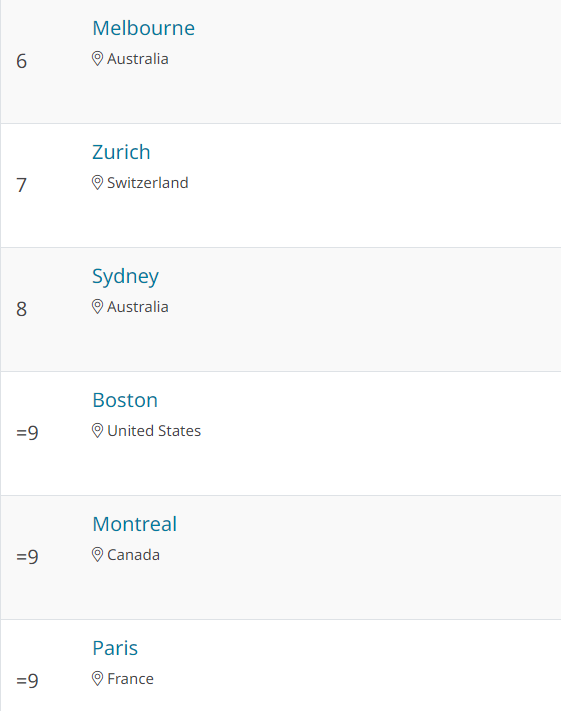Open the Zurich city link

click(121, 152)
